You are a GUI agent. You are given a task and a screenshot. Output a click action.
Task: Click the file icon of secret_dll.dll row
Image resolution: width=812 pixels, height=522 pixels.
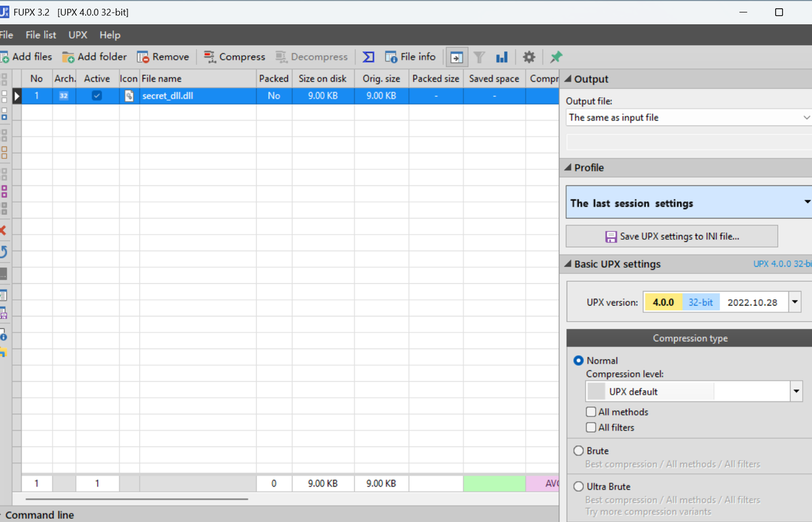point(129,96)
